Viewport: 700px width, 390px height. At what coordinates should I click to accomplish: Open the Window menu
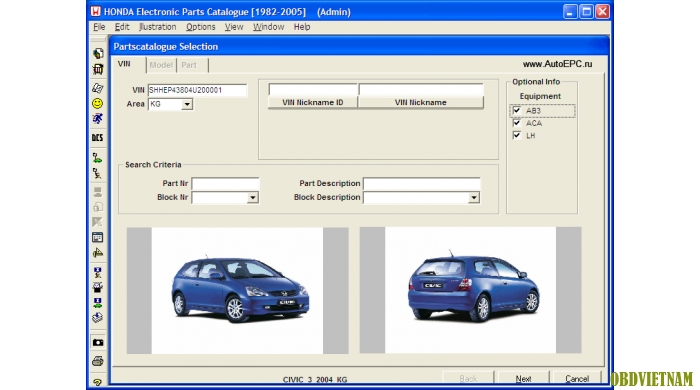268,27
